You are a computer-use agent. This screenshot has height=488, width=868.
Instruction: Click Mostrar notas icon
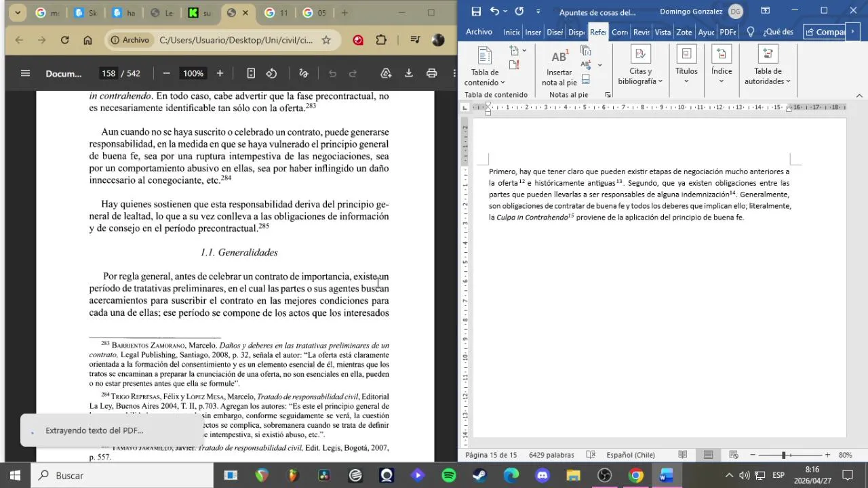(x=586, y=79)
